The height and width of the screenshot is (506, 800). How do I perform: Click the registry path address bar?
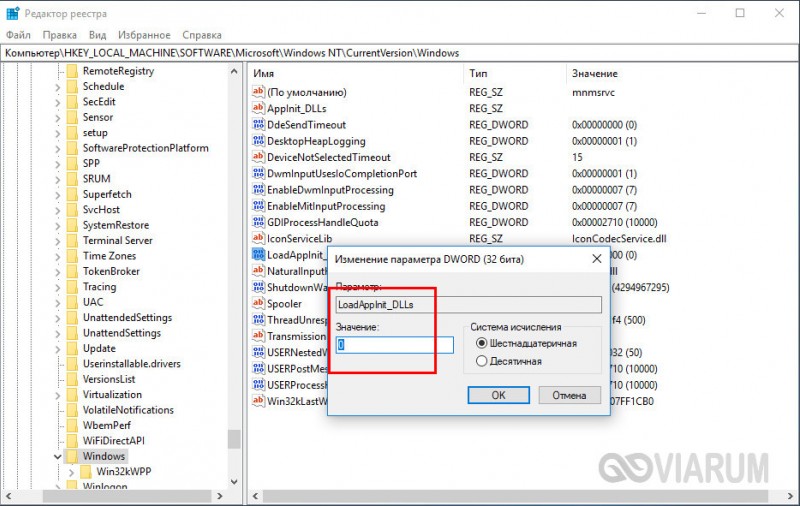(x=400, y=53)
